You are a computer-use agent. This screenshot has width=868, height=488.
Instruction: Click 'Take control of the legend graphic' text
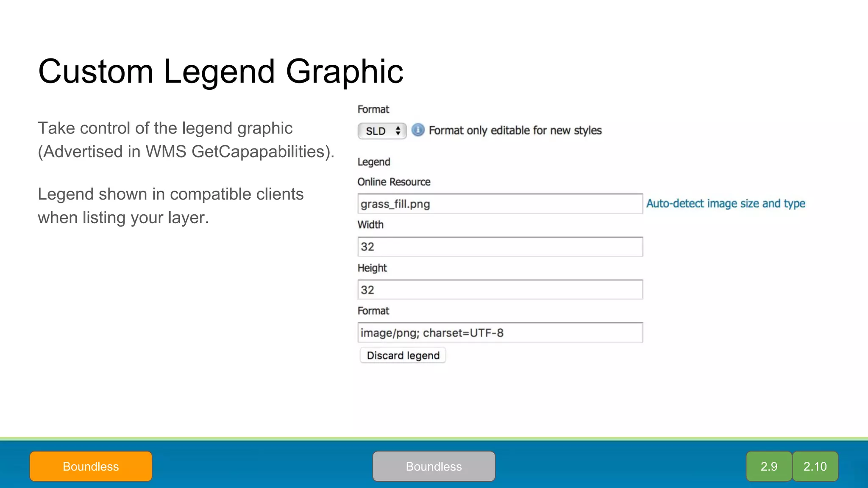(x=165, y=128)
